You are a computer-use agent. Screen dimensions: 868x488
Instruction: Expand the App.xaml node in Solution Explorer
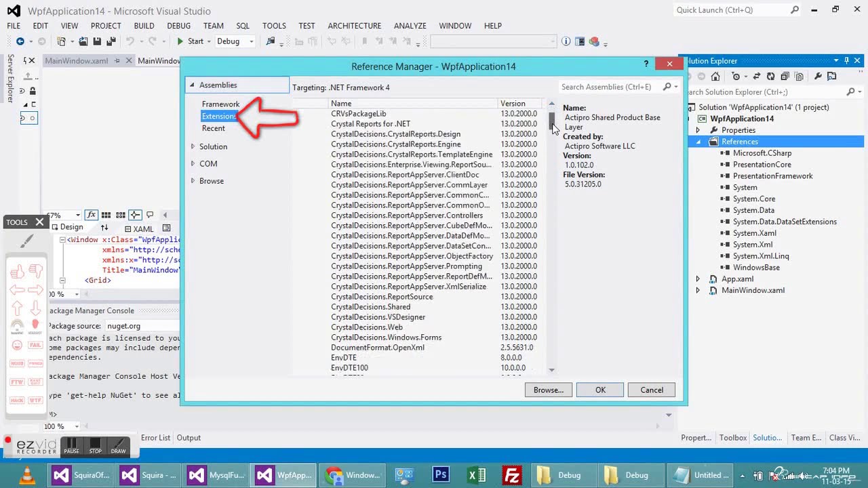pyautogui.click(x=698, y=279)
